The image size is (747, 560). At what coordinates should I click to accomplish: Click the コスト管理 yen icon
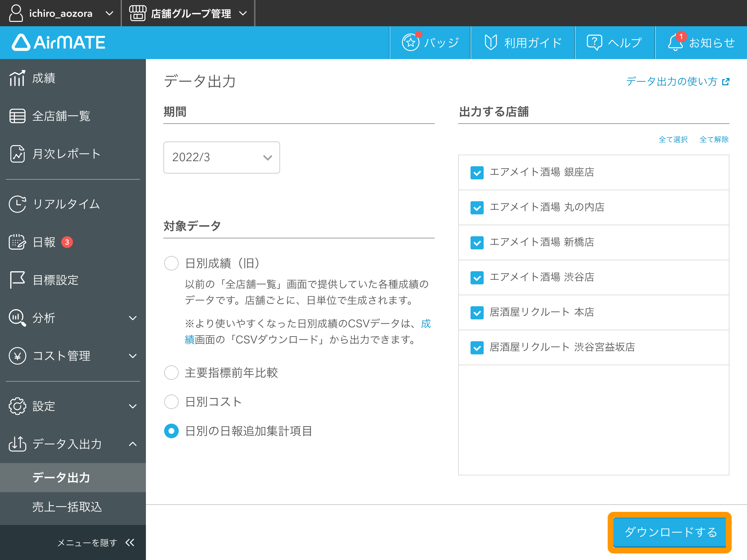pyautogui.click(x=17, y=356)
